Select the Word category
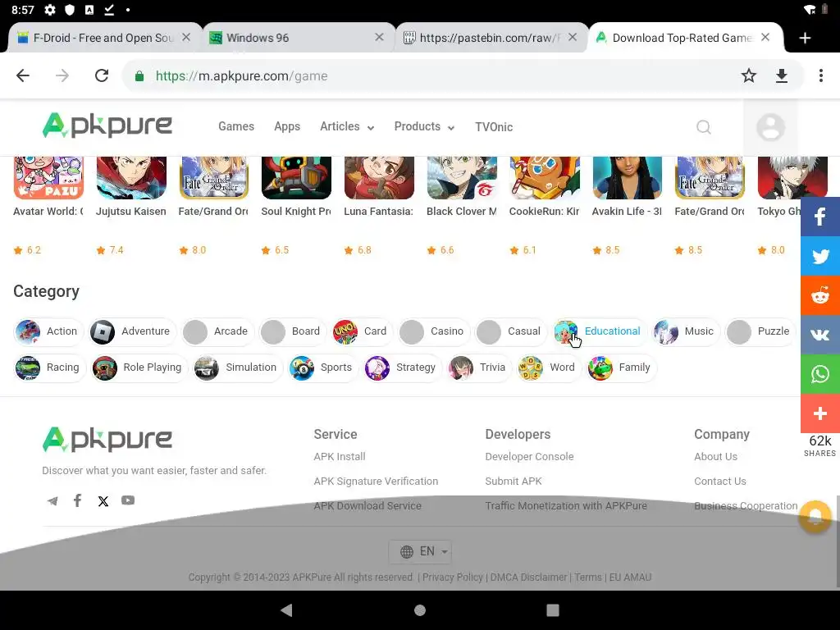Screen dimensions: 840x630 [x=549, y=367]
